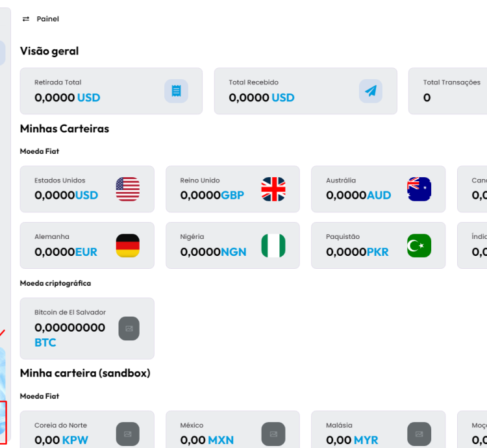This screenshot has width=487, height=448.
Task: Open the Alemanha EUR wallet card
Action: pos(87,245)
